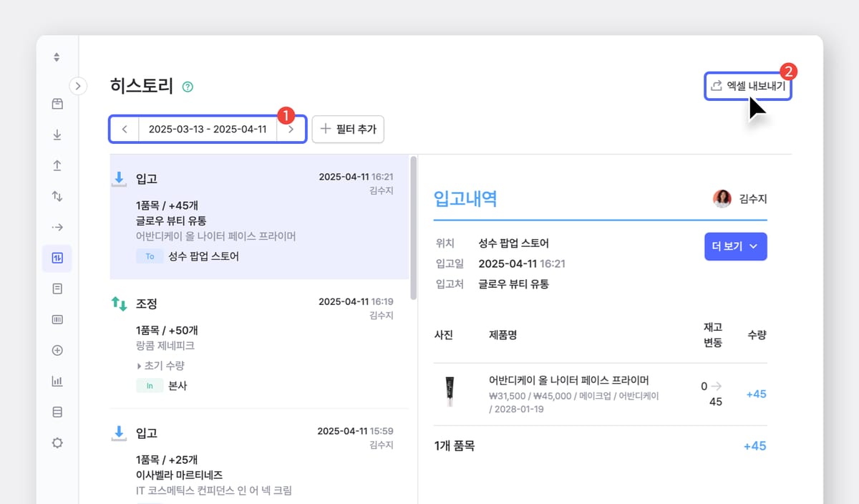Collapse the sidebar using the chevron toggle
Image resolution: width=859 pixels, height=504 pixels.
pos(78,85)
